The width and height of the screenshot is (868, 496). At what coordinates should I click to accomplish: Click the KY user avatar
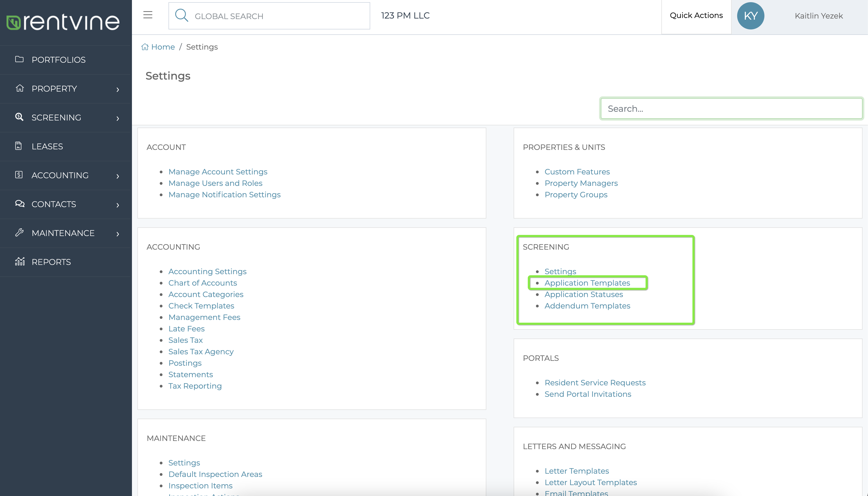point(751,16)
